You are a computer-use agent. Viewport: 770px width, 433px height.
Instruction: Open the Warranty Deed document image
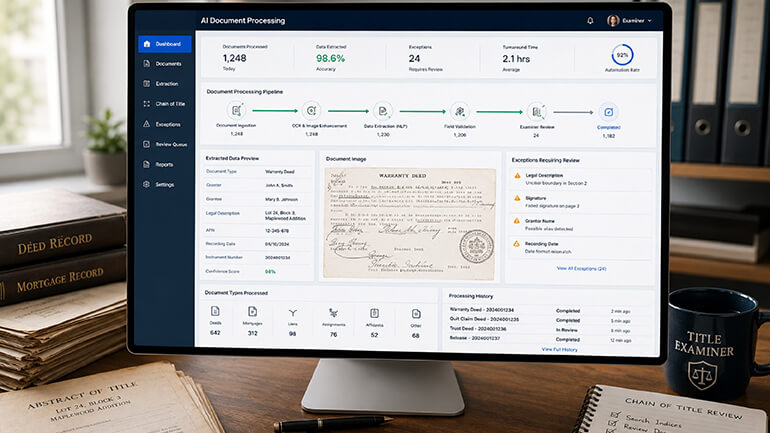(x=410, y=224)
